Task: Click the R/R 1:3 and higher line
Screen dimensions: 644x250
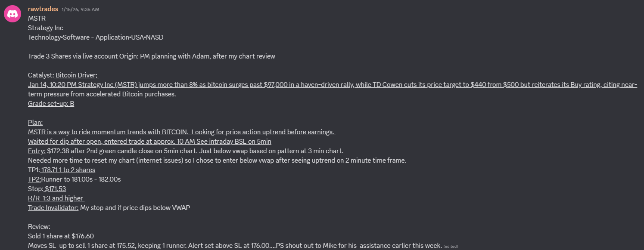Action: [x=56, y=198]
